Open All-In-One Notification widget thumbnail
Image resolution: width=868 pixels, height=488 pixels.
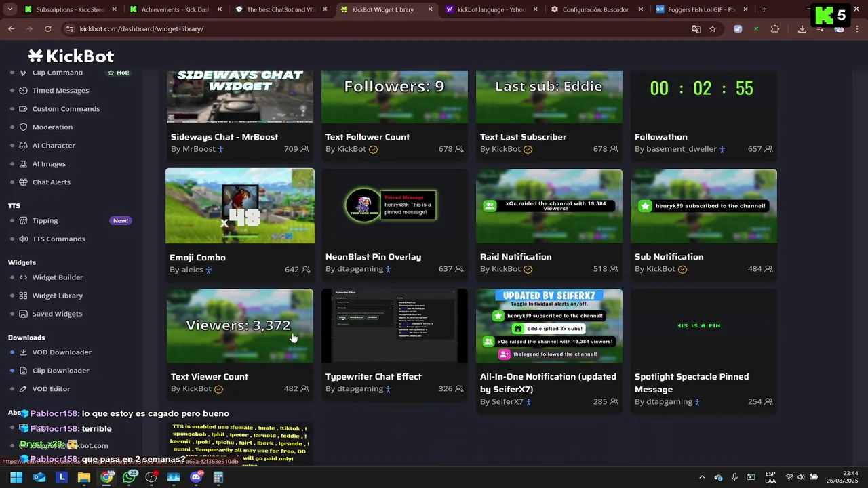point(549,326)
